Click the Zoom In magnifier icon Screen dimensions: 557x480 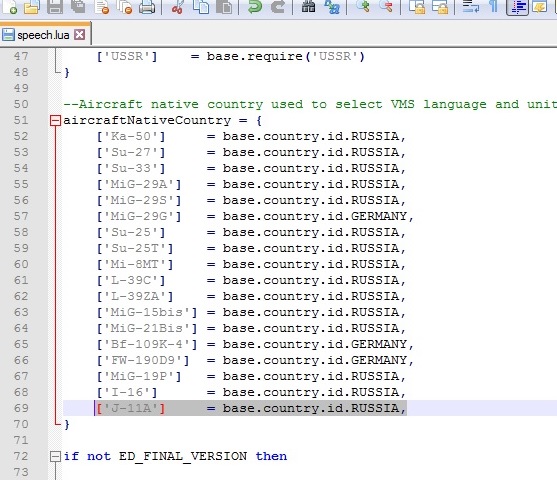coord(363,6)
